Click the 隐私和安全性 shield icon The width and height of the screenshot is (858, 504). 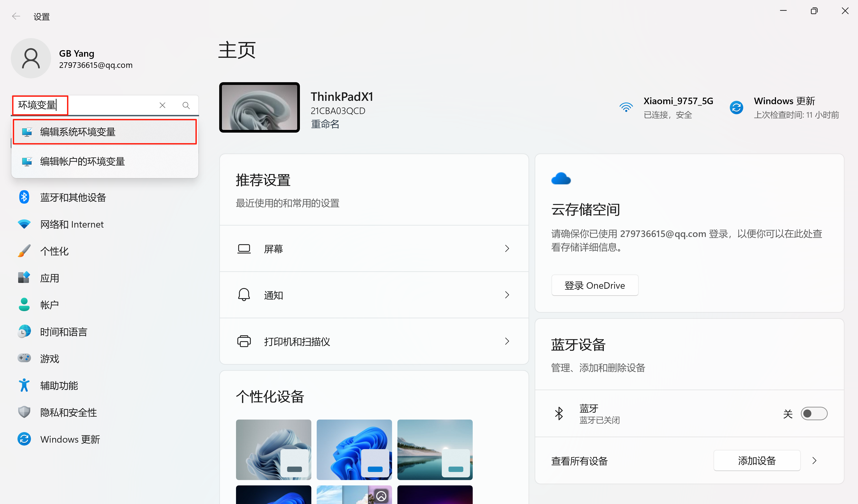24,412
